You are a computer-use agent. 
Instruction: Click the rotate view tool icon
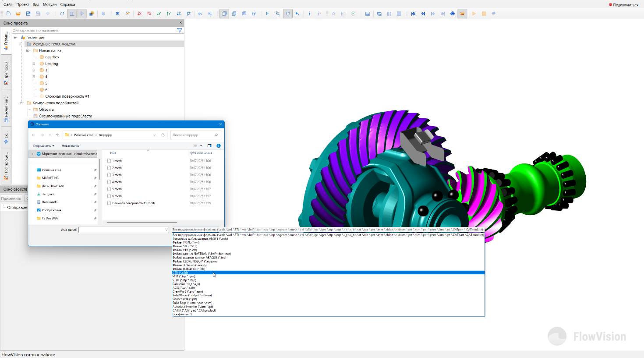[288, 14]
